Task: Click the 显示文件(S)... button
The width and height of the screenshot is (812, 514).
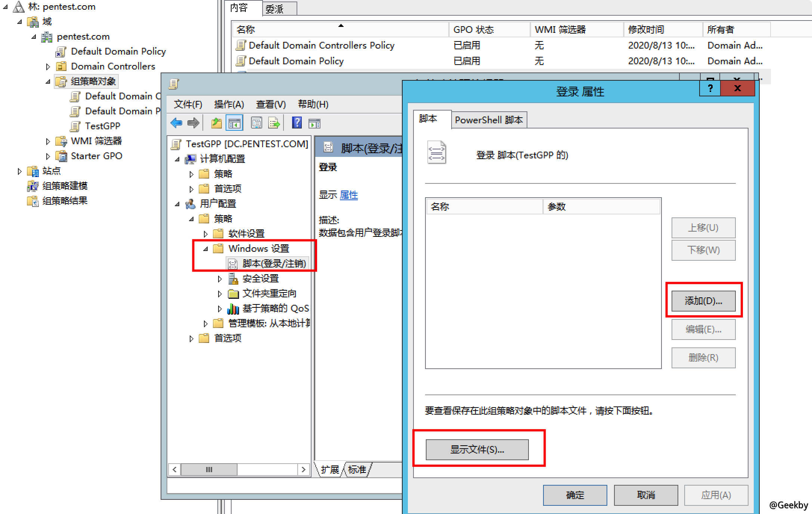Action: 477,449
